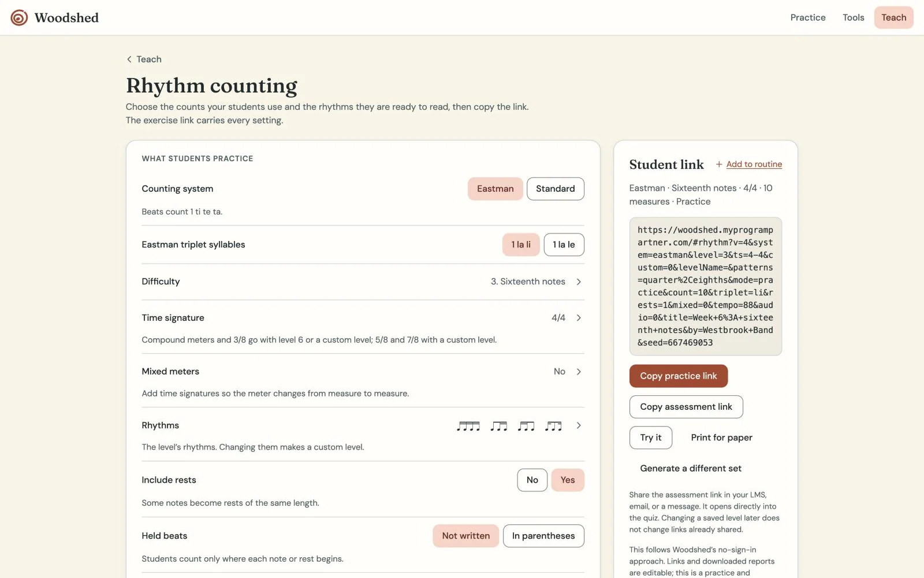Click the Woodshed spiral logo icon
The image size is (924, 578).
click(x=19, y=18)
